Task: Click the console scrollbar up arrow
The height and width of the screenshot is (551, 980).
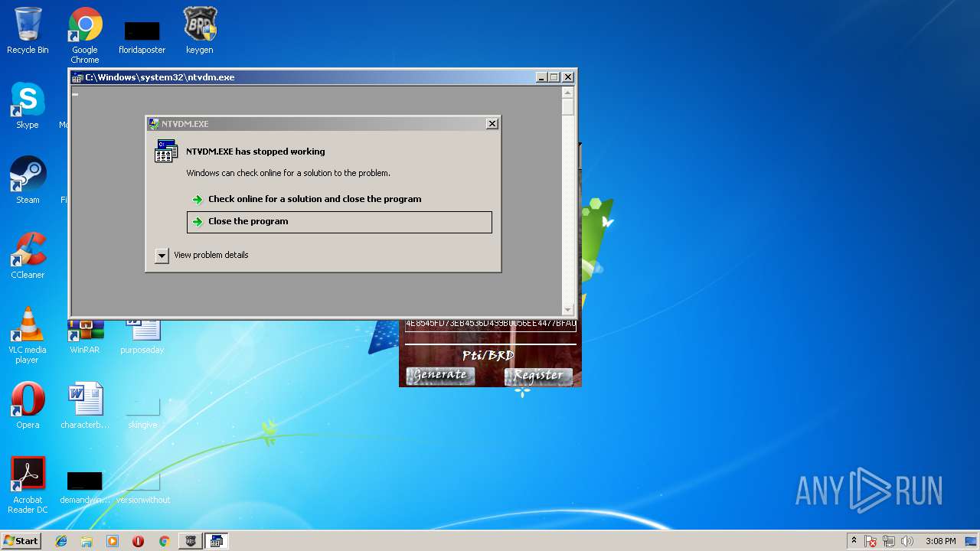Action: [567, 92]
